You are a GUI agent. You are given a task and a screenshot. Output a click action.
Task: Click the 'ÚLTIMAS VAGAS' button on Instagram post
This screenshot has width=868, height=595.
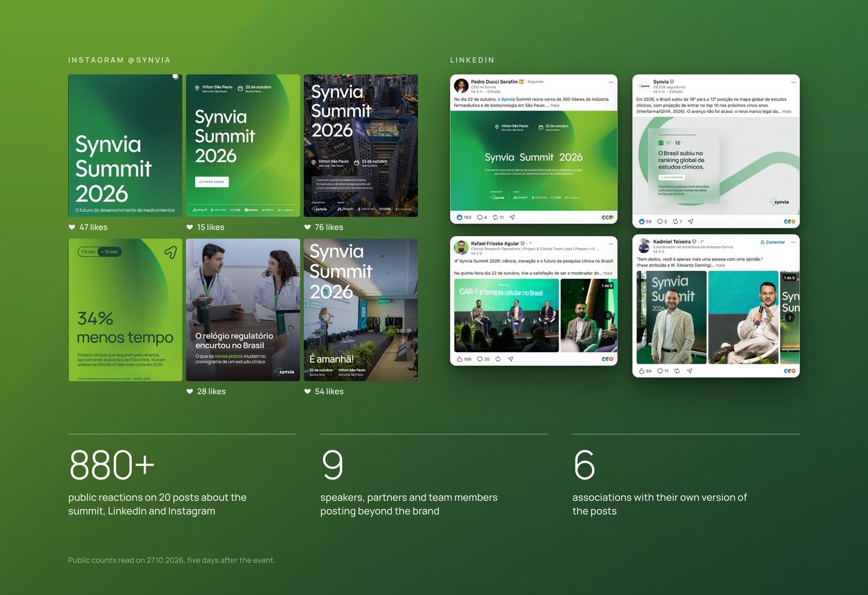212,182
